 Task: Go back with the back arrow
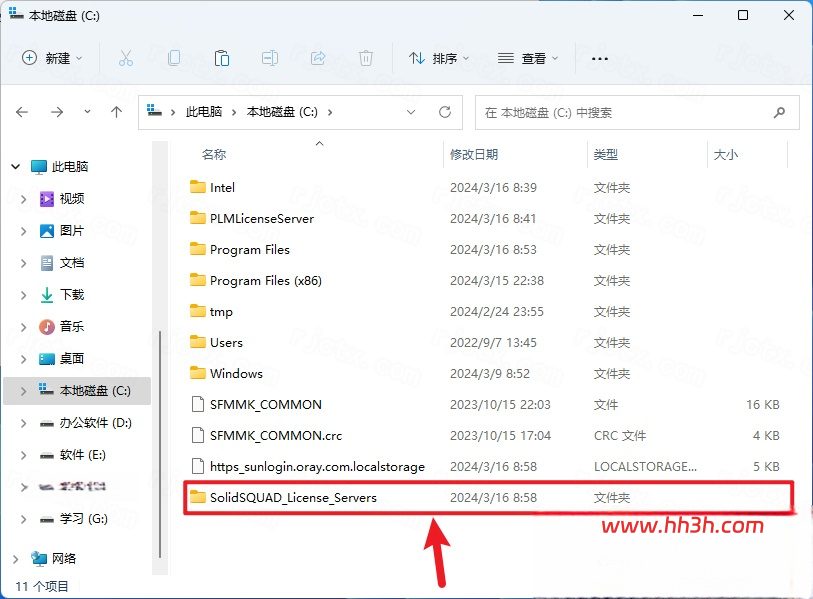click(x=22, y=112)
